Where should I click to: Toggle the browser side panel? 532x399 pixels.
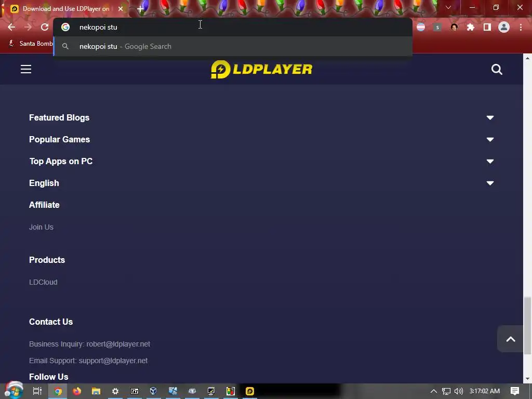coord(487,27)
